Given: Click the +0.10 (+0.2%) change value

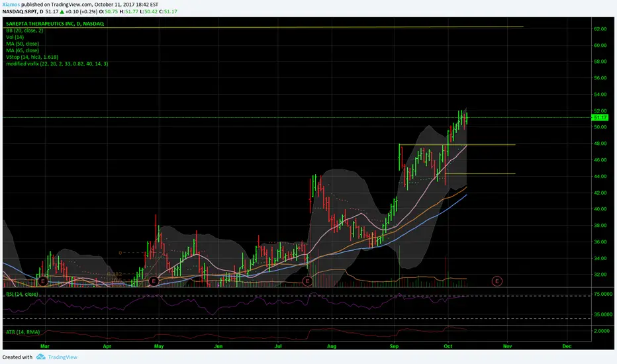Looking at the screenshot, I should 81,12.
